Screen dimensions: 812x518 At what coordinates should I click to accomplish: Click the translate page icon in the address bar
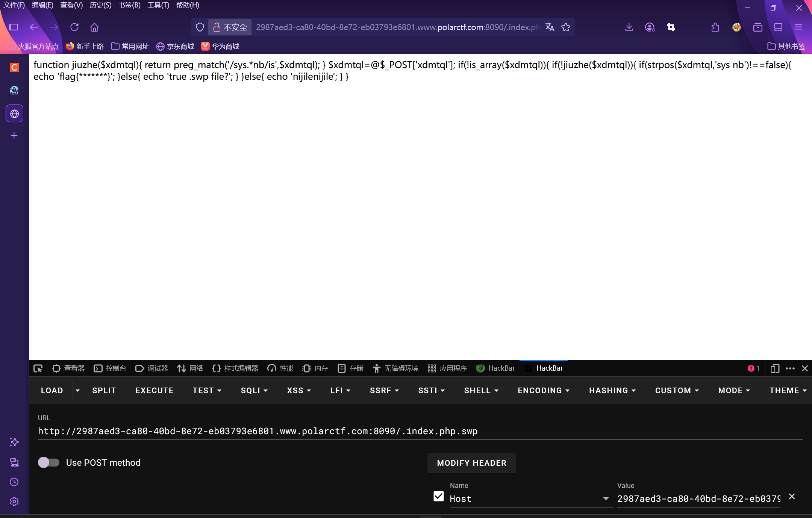tap(550, 27)
